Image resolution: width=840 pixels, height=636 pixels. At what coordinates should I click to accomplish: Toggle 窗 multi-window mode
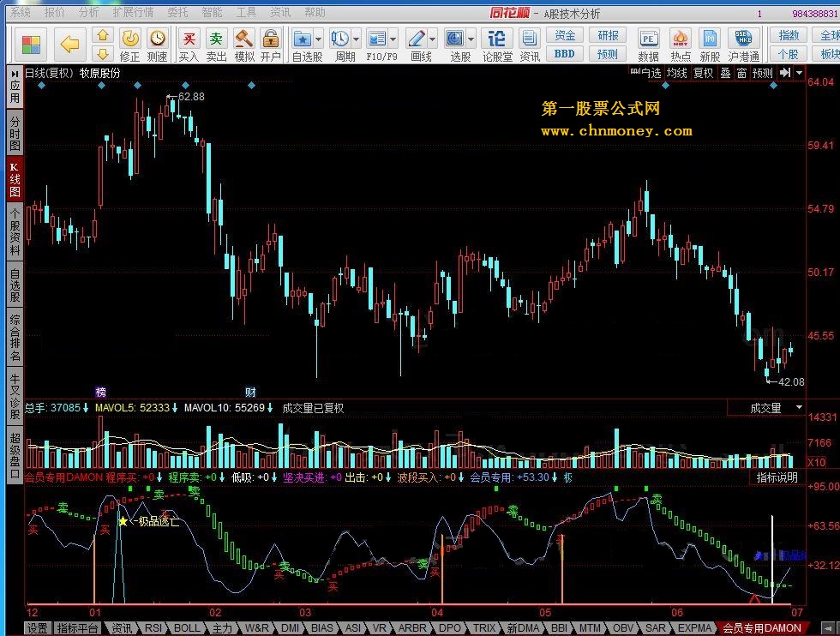pyautogui.click(x=741, y=73)
